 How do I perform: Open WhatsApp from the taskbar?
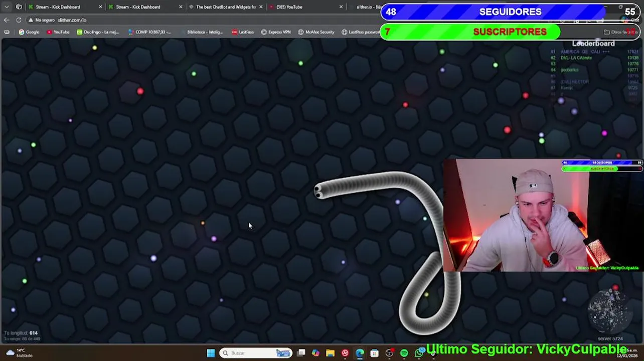[419, 353]
